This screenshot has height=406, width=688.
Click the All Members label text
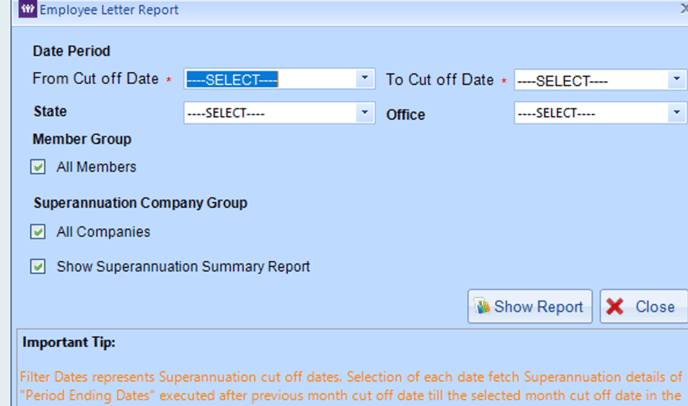coord(96,167)
